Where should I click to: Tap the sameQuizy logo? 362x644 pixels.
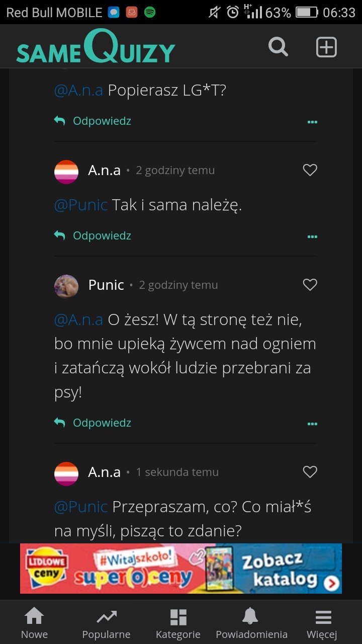coord(96,48)
